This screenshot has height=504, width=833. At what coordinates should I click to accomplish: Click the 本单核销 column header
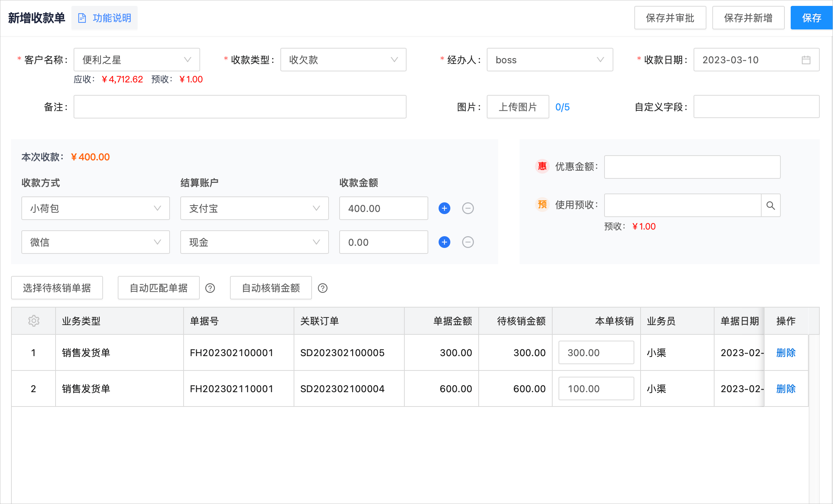click(x=596, y=321)
